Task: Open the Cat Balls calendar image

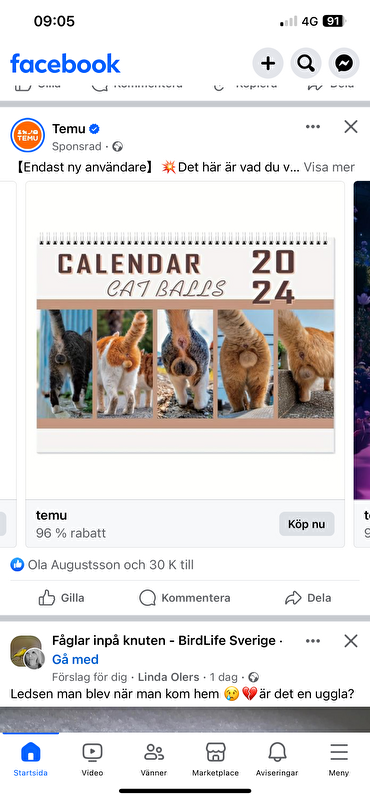Action: tap(185, 340)
